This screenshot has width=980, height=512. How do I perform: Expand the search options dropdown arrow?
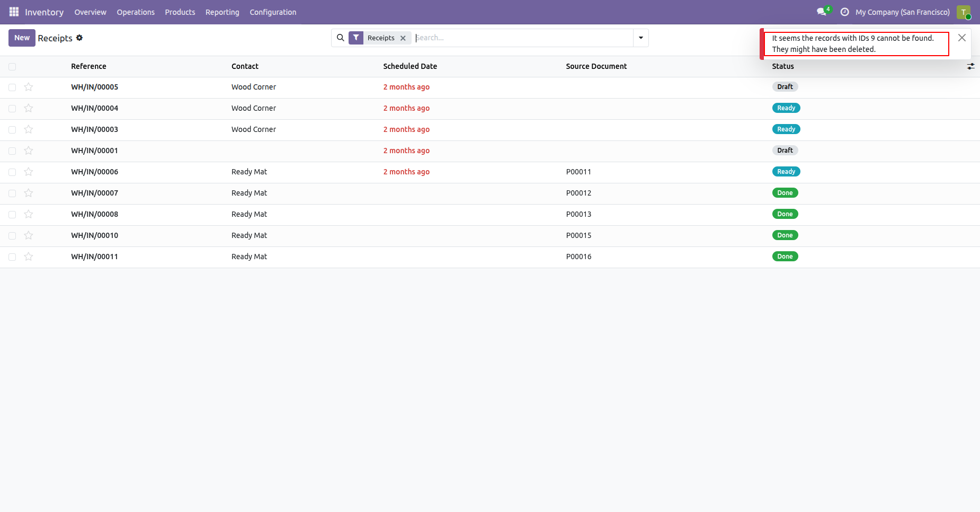point(641,38)
